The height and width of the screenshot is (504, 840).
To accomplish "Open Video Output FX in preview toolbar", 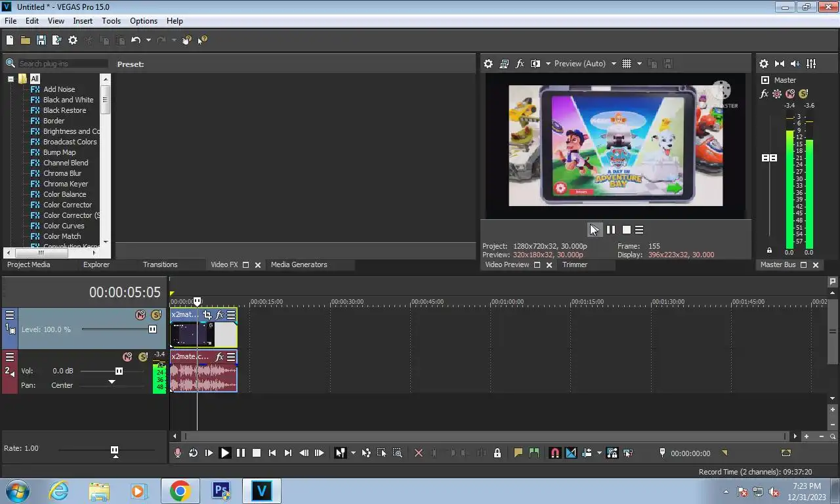I will tap(520, 64).
